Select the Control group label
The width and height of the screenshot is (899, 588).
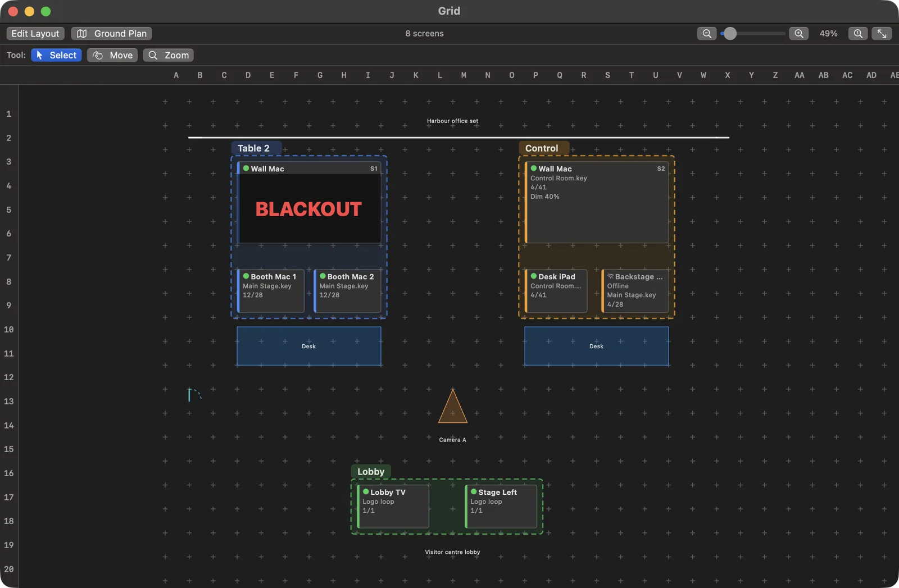pos(543,148)
